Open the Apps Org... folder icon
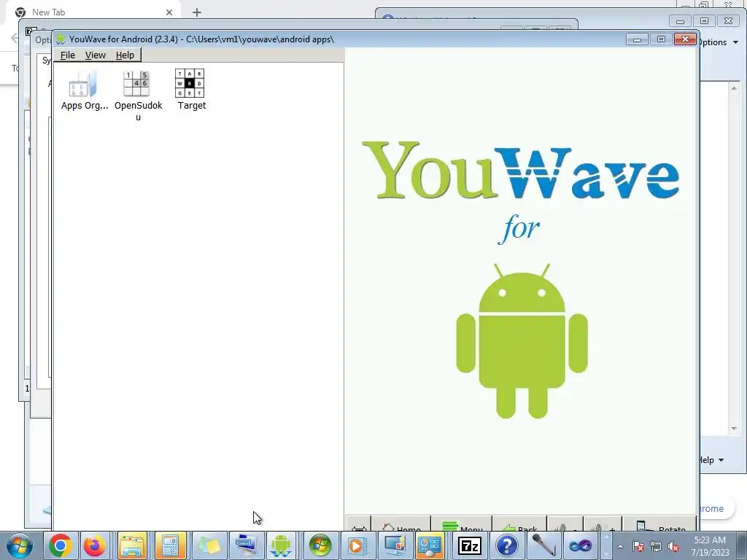Screen dimensions: 747x560 pos(84,90)
